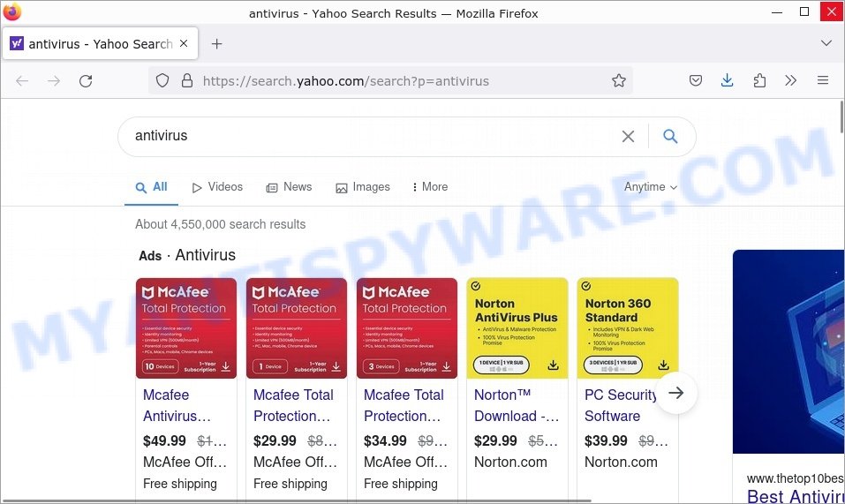Click the About 4,550,000 search results text
This screenshot has height=504, width=845.
click(221, 224)
